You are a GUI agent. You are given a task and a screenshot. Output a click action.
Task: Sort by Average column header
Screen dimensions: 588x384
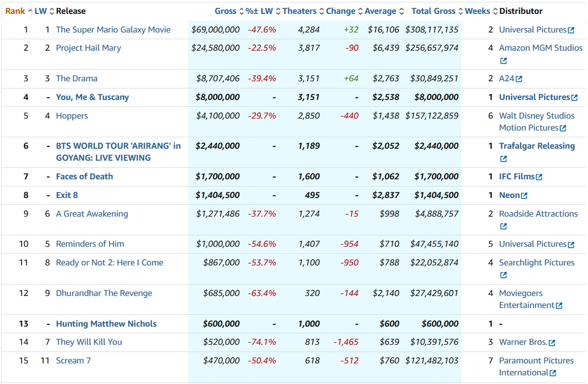(x=380, y=11)
